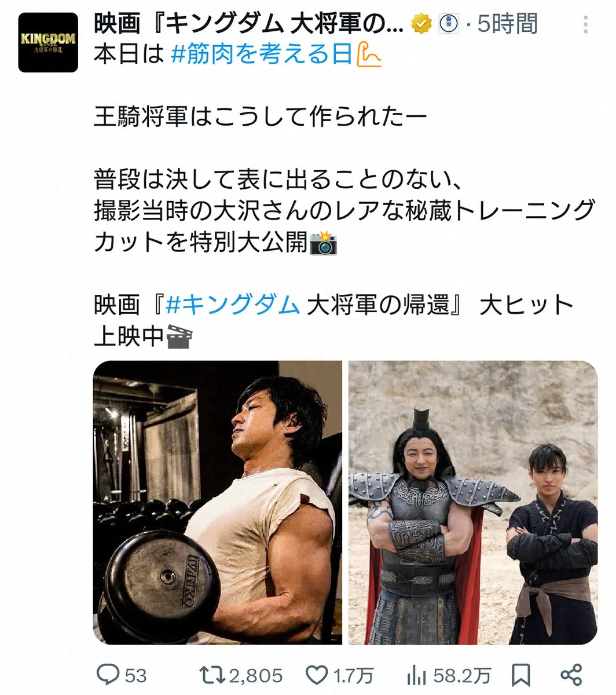Open the #キングダム hashtag link

[x=232, y=305]
